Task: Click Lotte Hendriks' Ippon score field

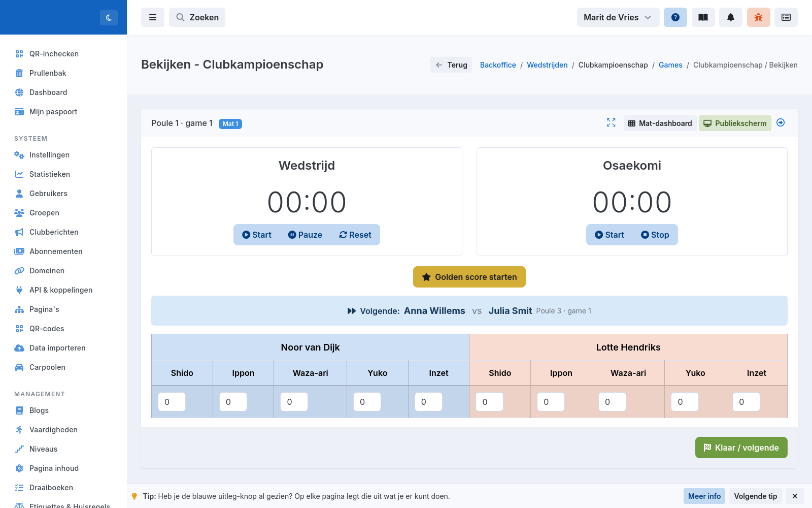Action: click(551, 402)
